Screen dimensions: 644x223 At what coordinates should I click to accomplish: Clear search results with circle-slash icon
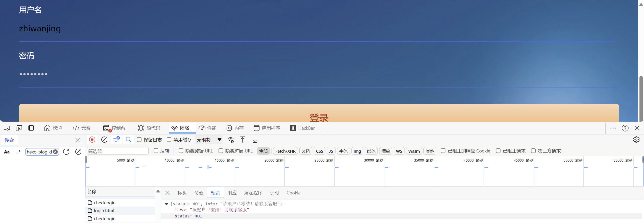78,152
